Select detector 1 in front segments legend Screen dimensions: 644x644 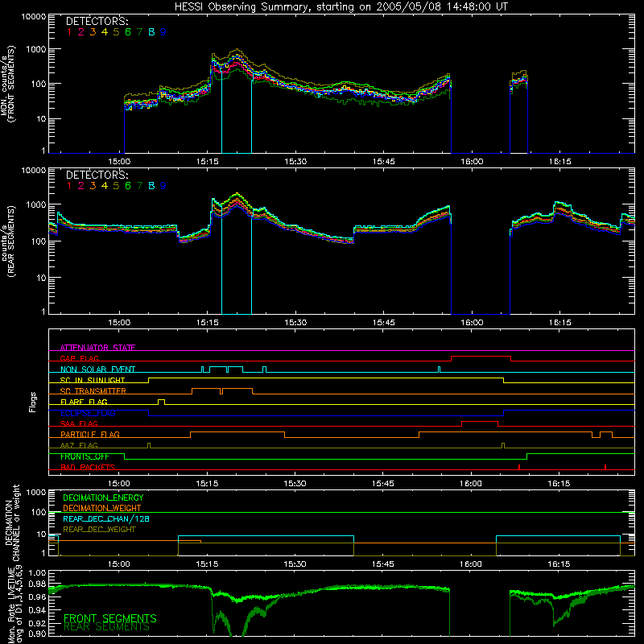pos(69,31)
